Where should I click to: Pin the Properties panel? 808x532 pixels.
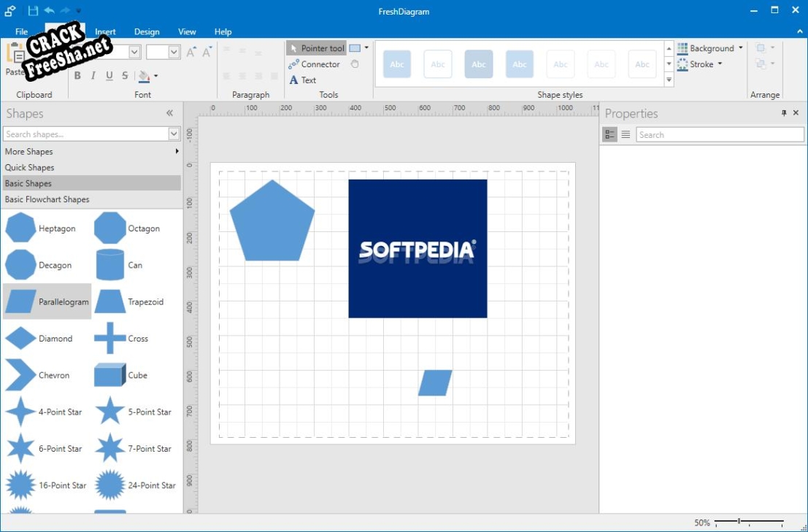coord(784,113)
